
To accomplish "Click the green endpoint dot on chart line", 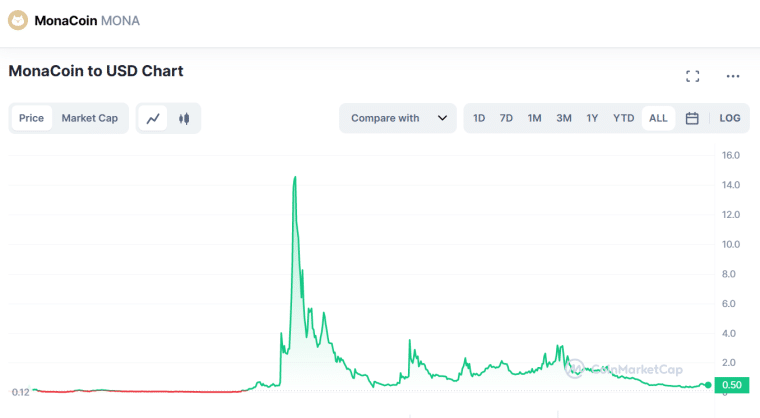I will [708, 385].
